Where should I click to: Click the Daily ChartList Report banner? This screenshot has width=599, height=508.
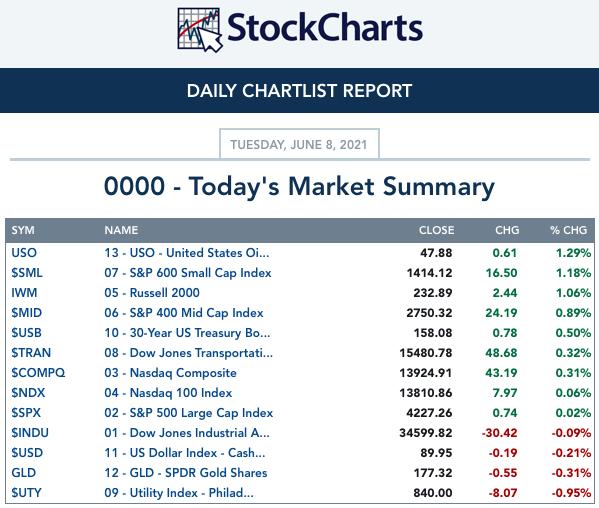pyautogui.click(x=300, y=91)
